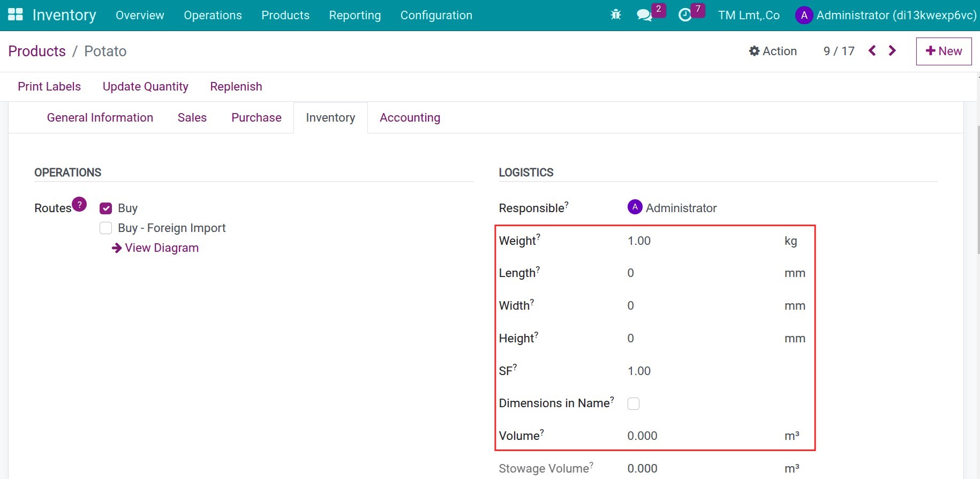Toggle the Dimensions in Name checkbox

(x=634, y=403)
